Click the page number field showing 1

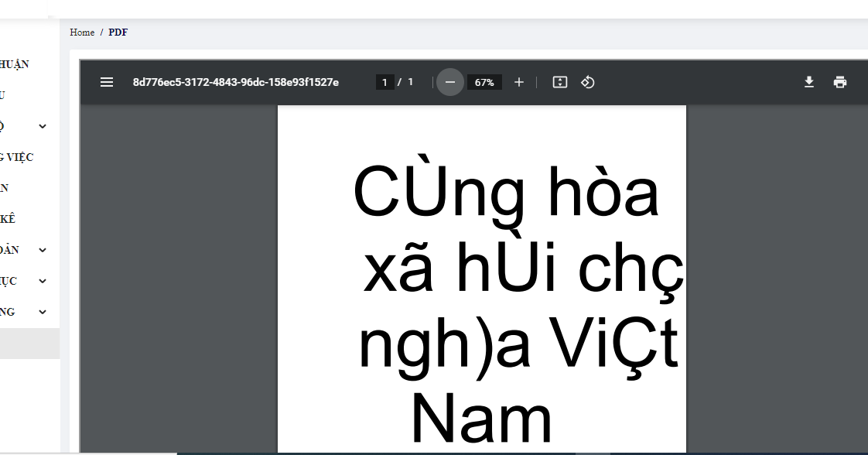coord(384,82)
